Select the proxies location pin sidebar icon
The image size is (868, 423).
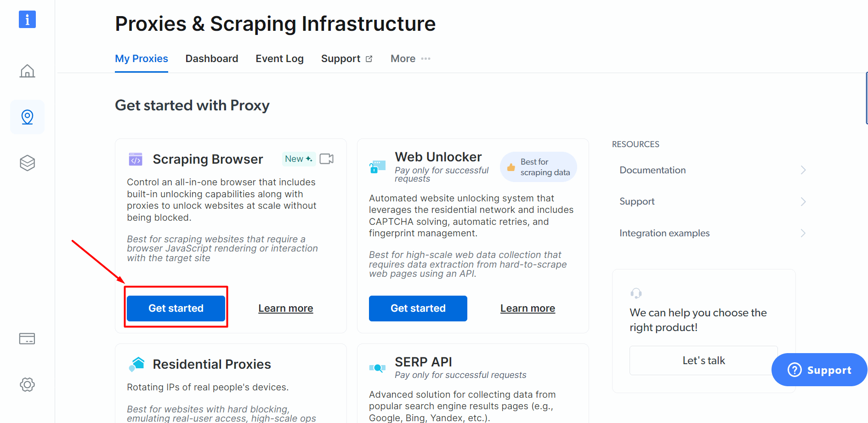(x=27, y=117)
